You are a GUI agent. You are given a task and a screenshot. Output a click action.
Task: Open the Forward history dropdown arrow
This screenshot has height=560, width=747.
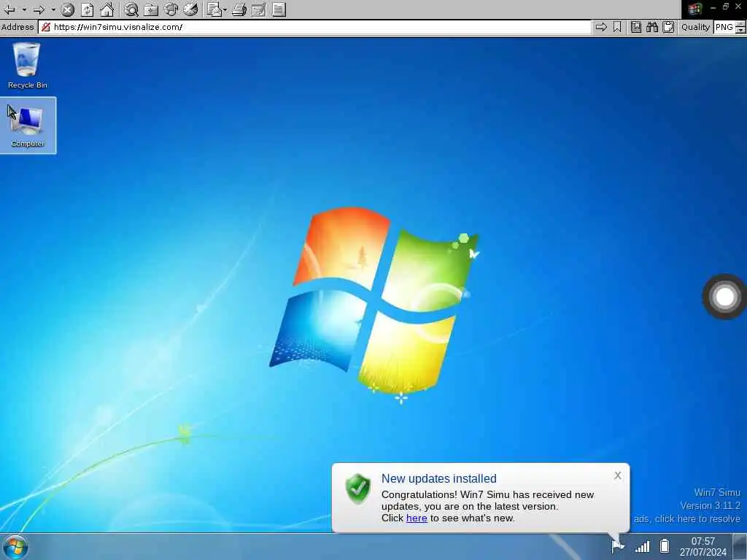[53, 9]
